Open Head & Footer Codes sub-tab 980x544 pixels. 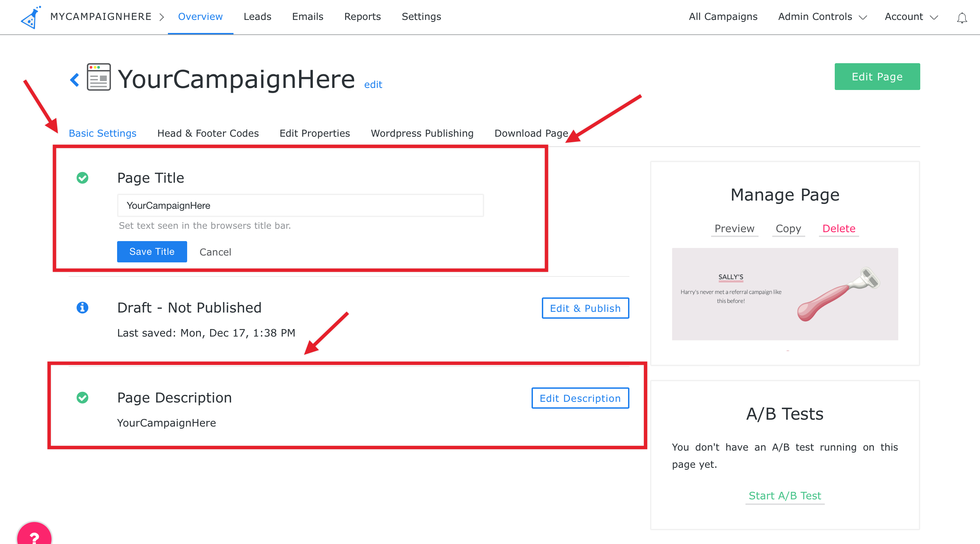[208, 133]
